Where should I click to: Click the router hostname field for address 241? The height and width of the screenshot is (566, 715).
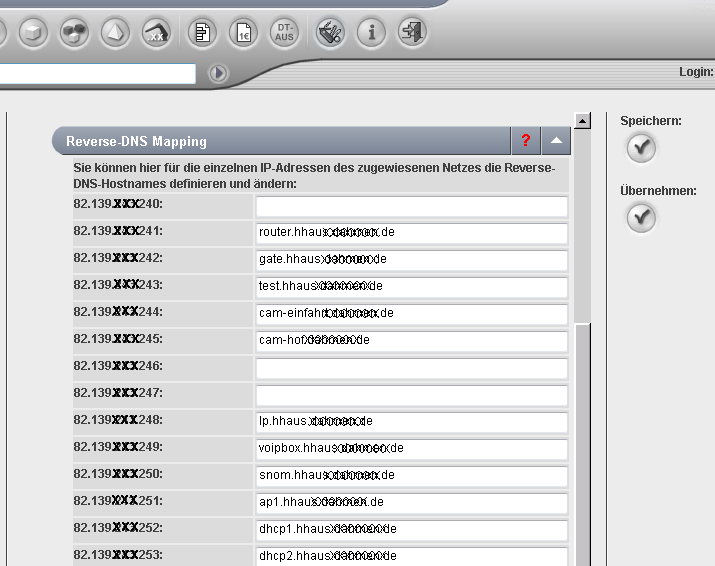(x=411, y=234)
